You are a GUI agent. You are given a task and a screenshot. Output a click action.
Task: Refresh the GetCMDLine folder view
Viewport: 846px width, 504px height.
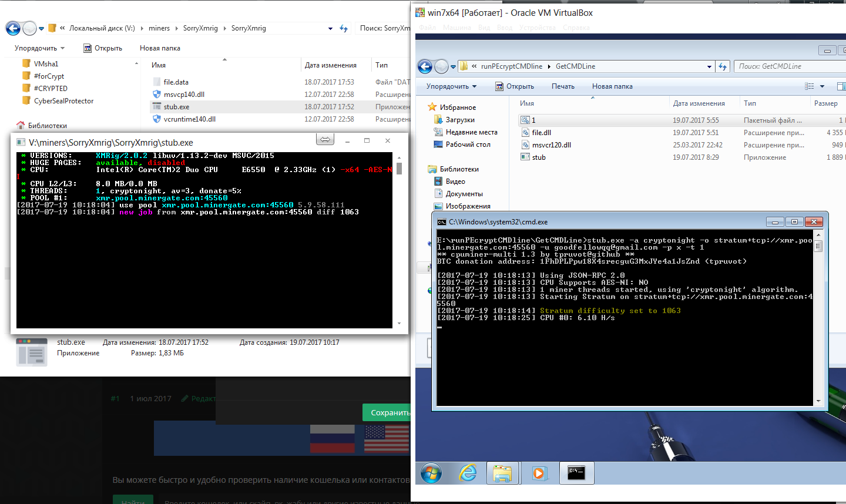click(723, 66)
